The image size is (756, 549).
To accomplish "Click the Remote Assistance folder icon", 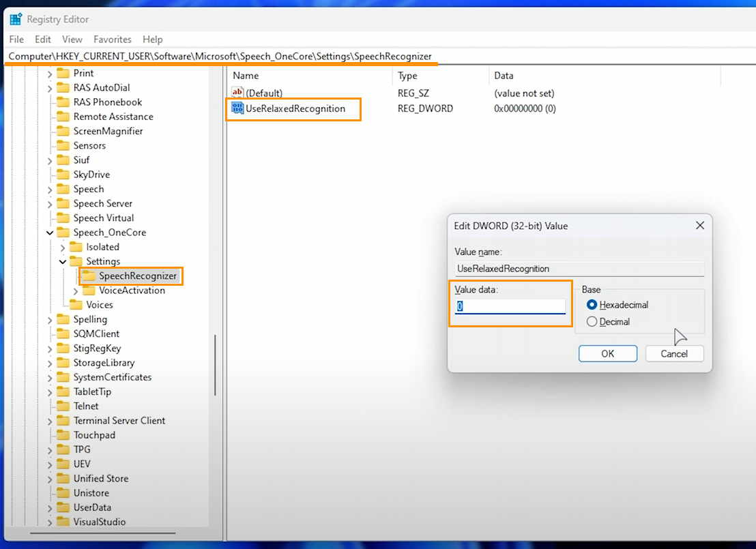I will 63,117.
